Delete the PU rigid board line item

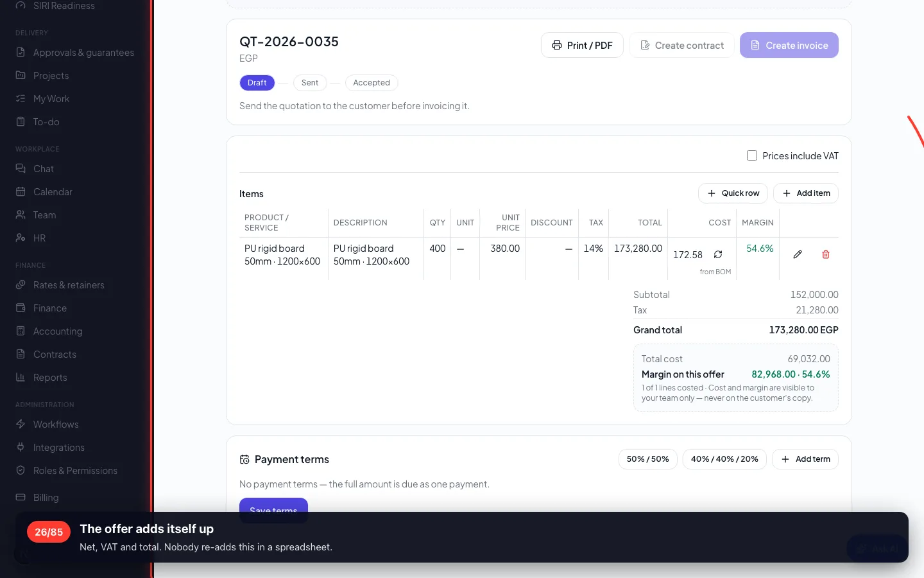pyautogui.click(x=826, y=254)
